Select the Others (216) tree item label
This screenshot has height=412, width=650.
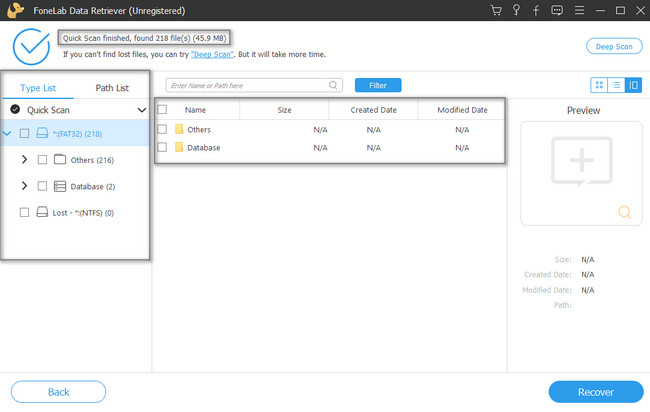tap(92, 160)
